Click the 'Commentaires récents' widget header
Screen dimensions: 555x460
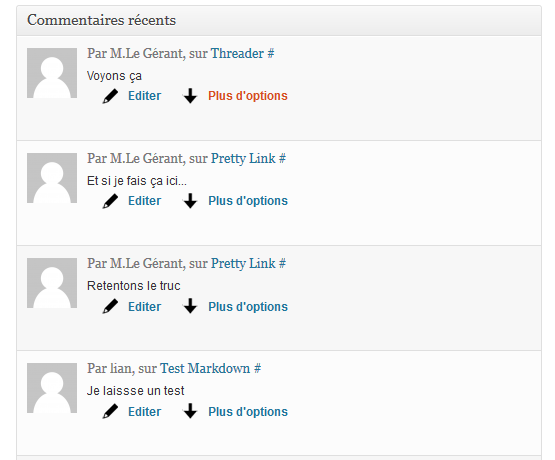click(279, 20)
